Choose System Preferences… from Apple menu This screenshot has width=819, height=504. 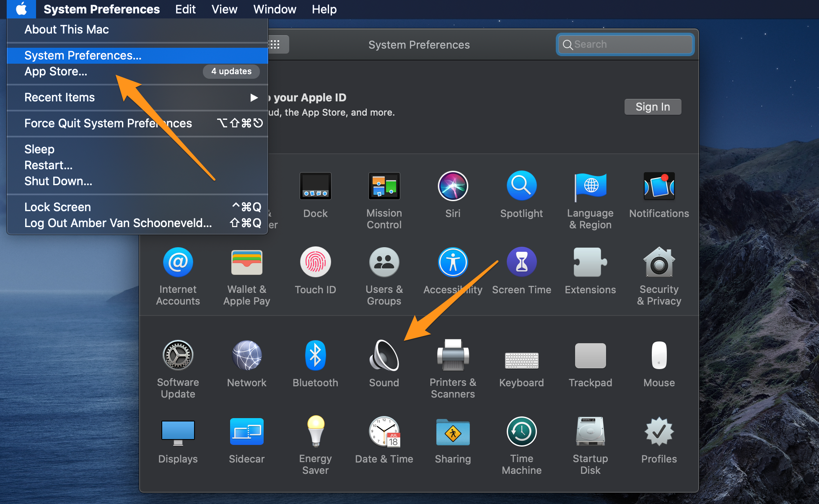[137, 55]
